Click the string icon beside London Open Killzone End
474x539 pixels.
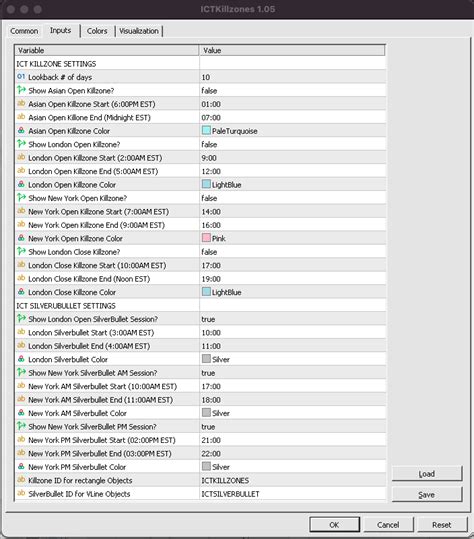(x=21, y=171)
